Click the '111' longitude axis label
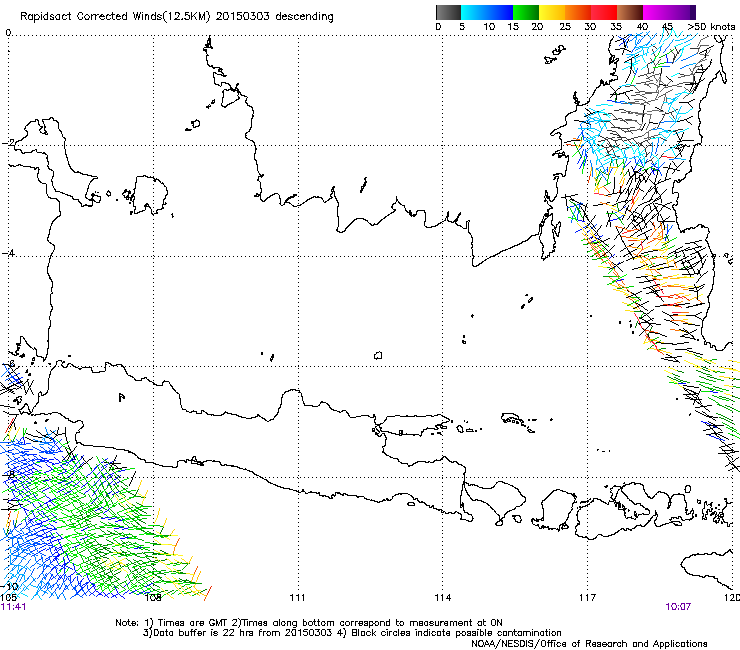Viewport: 740px width, 650px height. point(297,598)
